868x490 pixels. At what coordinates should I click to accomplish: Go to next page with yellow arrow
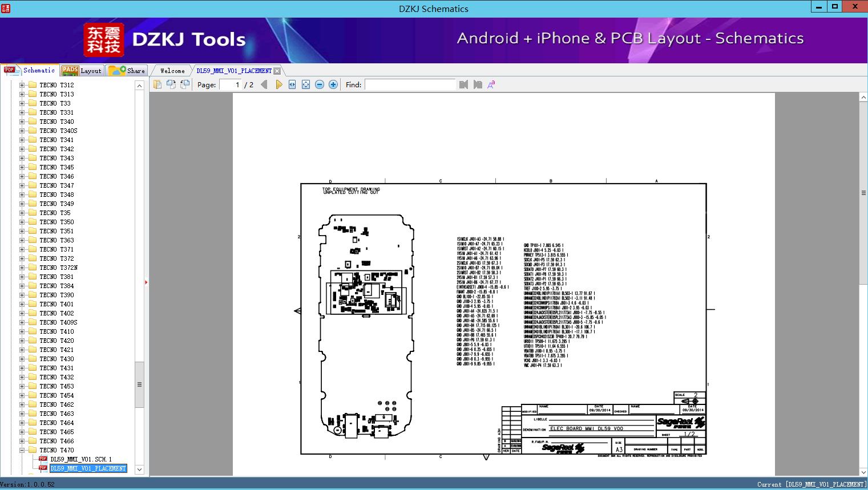tap(278, 84)
